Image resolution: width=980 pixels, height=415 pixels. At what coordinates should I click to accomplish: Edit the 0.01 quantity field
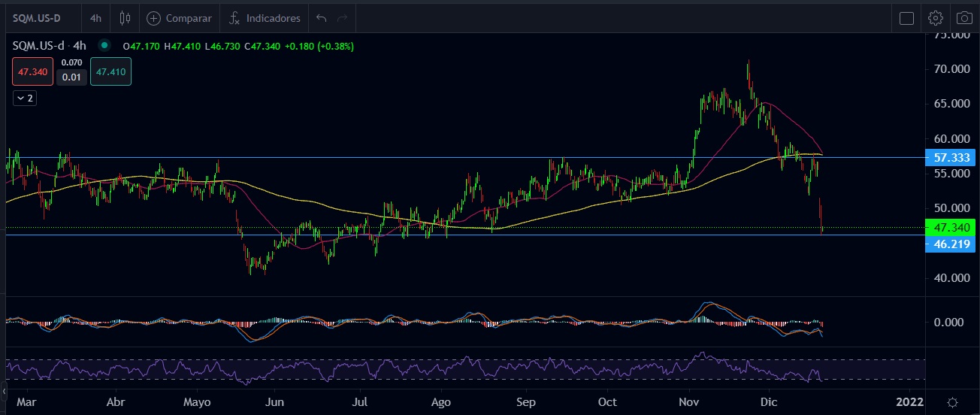tap(71, 77)
